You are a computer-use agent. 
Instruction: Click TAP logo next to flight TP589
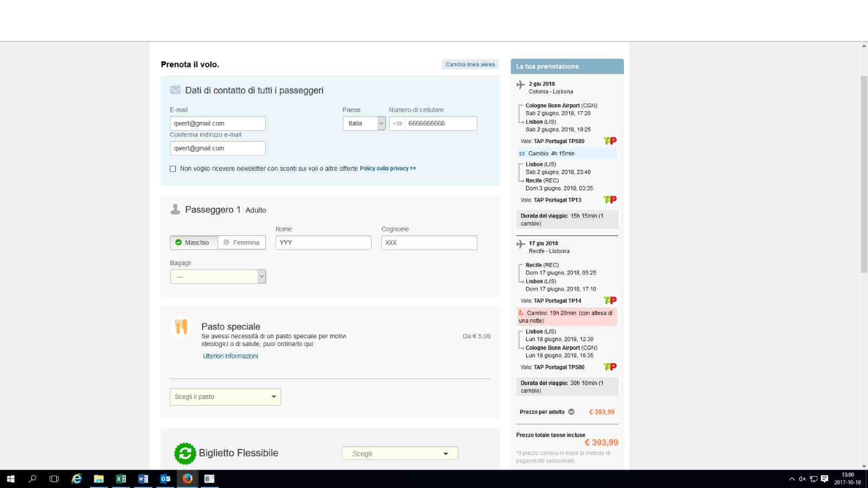(610, 141)
